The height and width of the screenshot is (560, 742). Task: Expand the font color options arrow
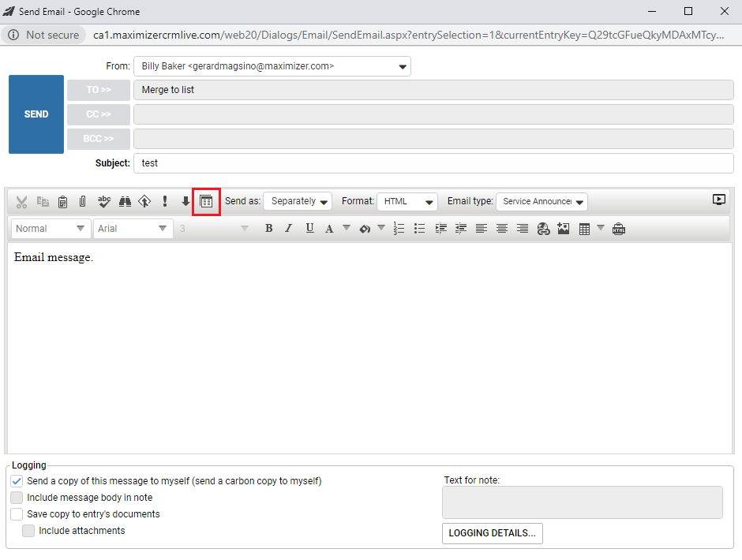347,228
